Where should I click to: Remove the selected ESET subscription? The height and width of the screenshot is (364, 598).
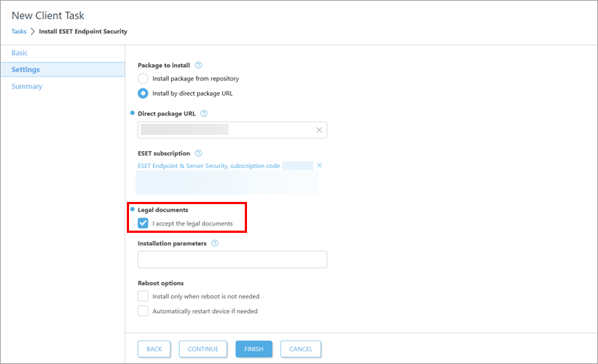tap(319, 166)
